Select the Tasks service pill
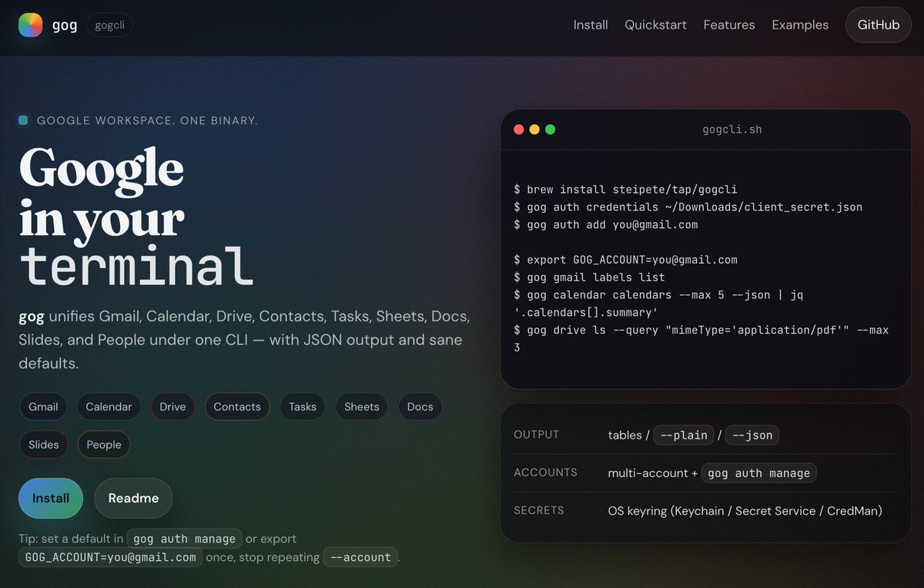Image resolution: width=924 pixels, height=588 pixels. pos(302,406)
